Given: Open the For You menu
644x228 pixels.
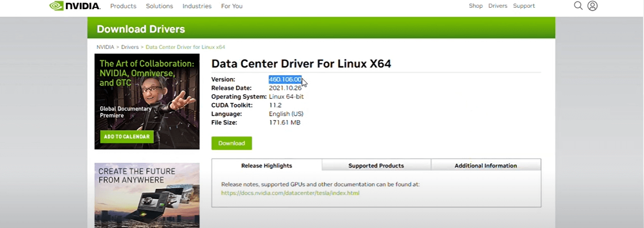Looking at the screenshot, I should click(x=231, y=6).
